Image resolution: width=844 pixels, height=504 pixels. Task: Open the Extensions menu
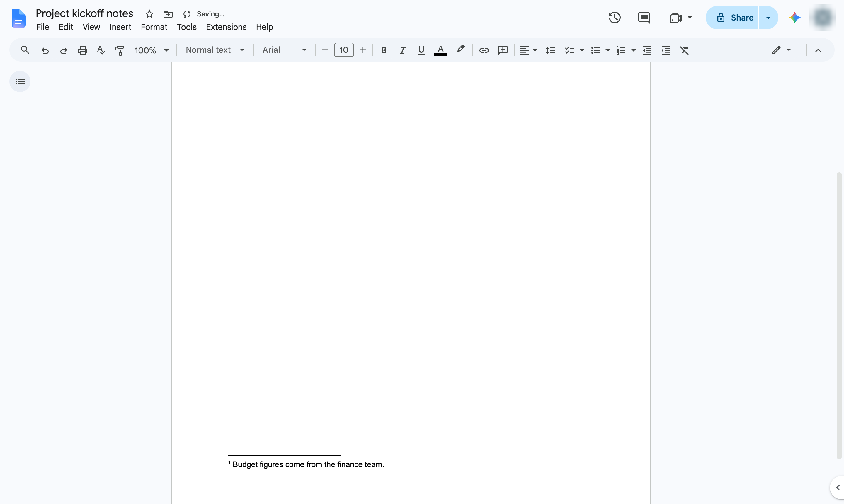click(226, 27)
